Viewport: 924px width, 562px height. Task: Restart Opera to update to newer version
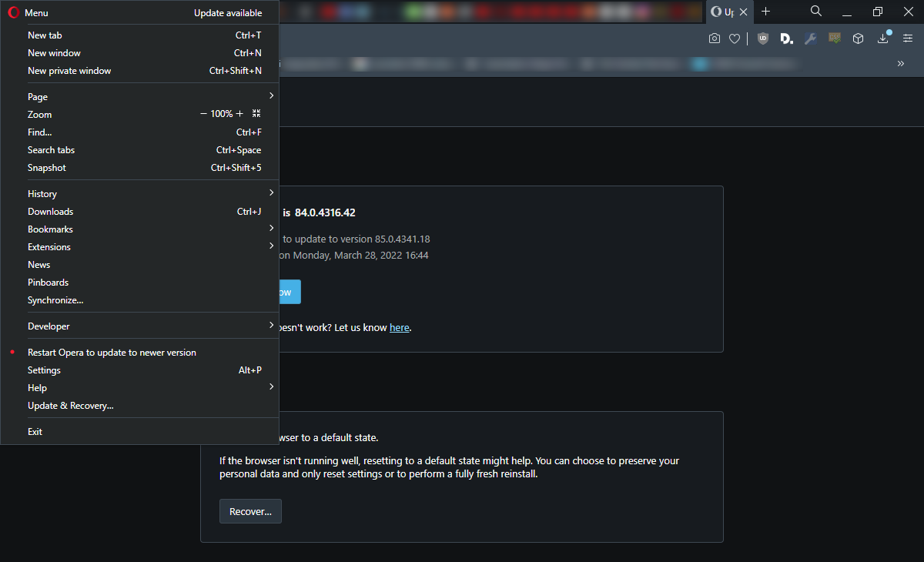point(139,353)
